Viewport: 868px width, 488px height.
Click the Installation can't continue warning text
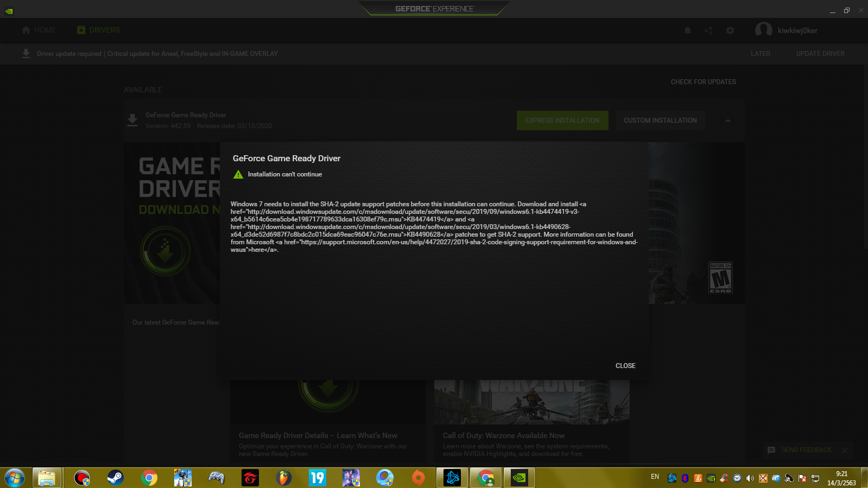285,174
